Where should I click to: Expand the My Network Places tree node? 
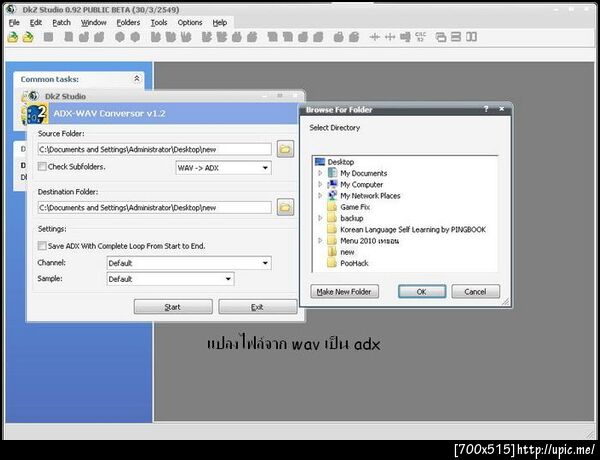coord(320,196)
